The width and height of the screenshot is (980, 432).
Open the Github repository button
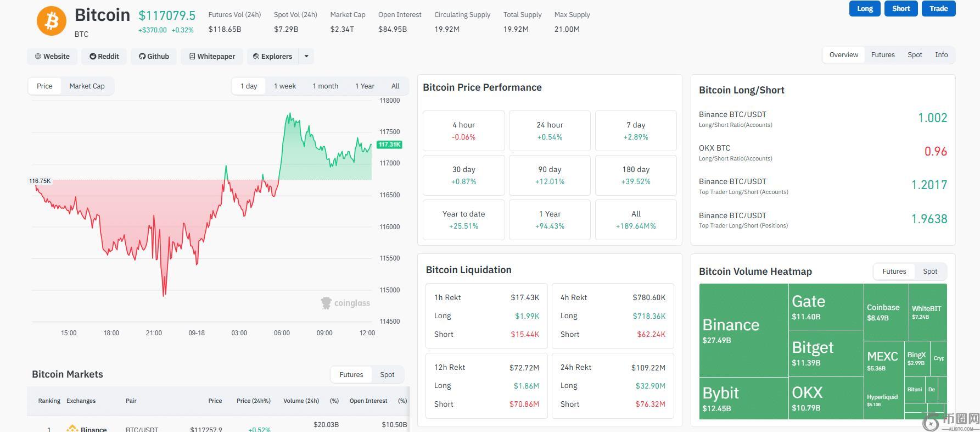point(154,56)
